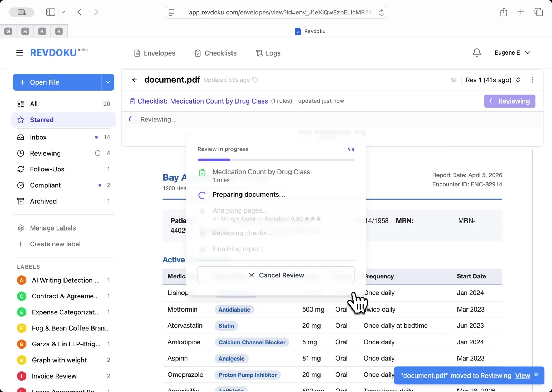
Task: Toggle the eye visibility icon near revision selector
Action: coord(453,80)
